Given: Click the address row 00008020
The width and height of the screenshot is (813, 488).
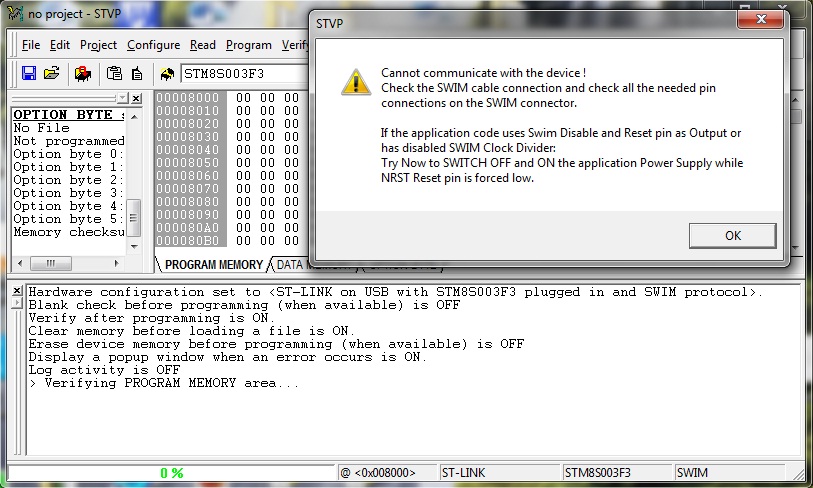Looking at the screenshot, I should pyautogui.click(x=188, y=123).
